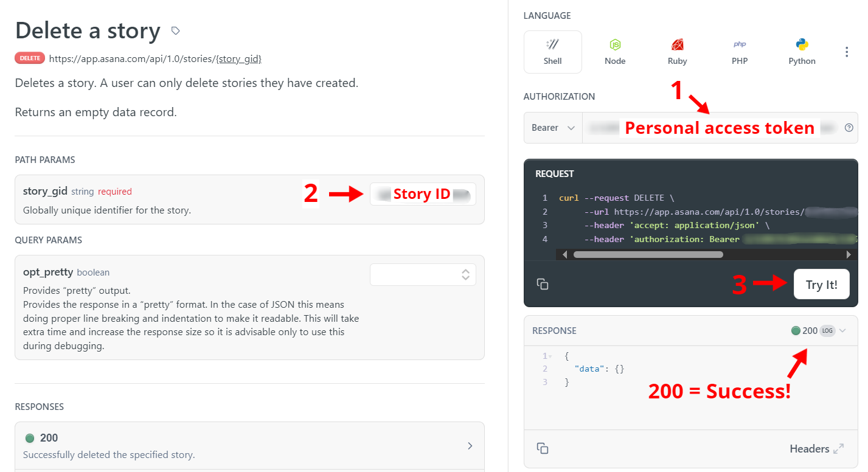Copy the response body
This screenshot has height=472, width=868.
543,448
